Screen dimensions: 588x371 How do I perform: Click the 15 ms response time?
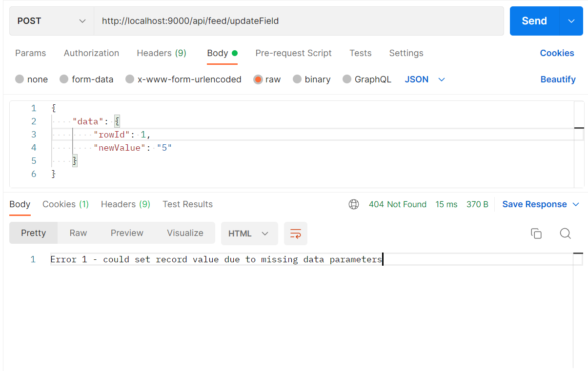[x=446, y=204]
